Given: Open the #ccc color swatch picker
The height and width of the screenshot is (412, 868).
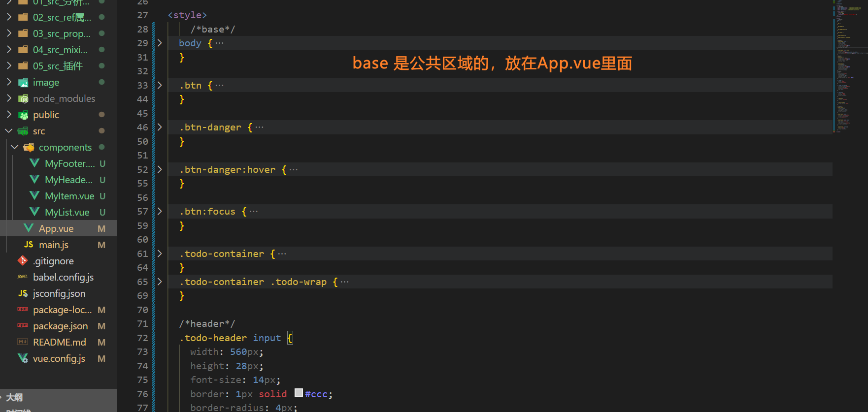Looking at the screenshot, I should (x=299, y=393).
